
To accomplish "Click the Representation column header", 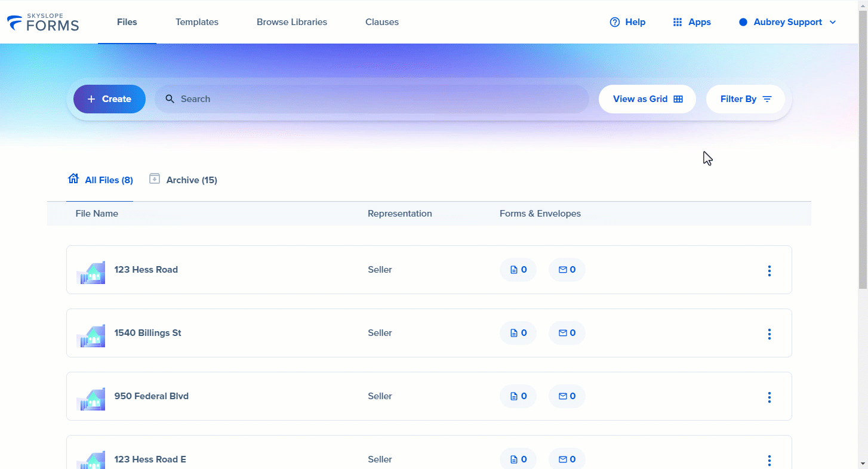I will tap(399, 214).
